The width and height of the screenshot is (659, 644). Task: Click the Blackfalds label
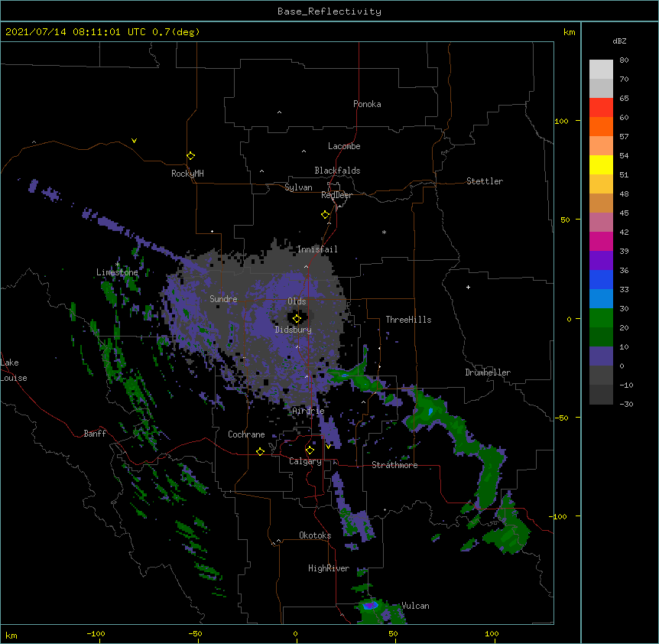337,171
